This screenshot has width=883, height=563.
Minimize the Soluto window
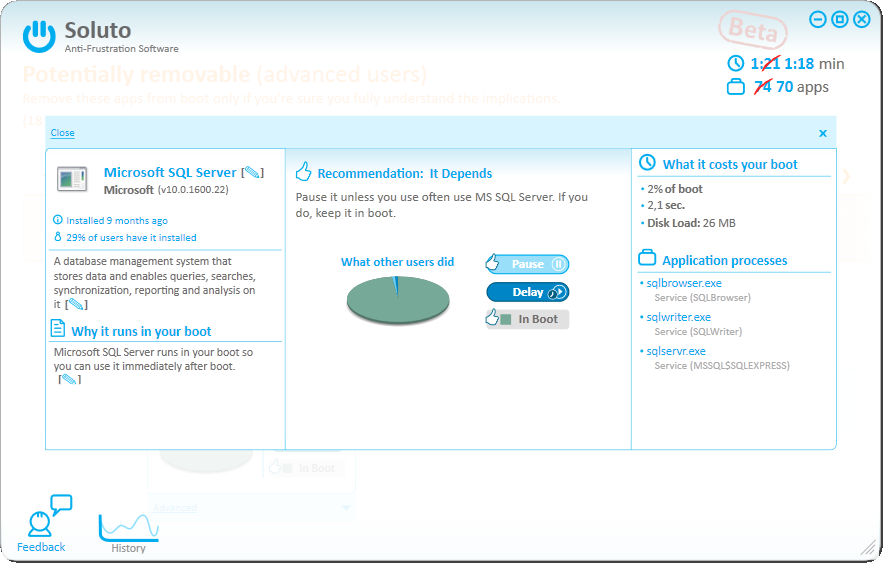818,20
